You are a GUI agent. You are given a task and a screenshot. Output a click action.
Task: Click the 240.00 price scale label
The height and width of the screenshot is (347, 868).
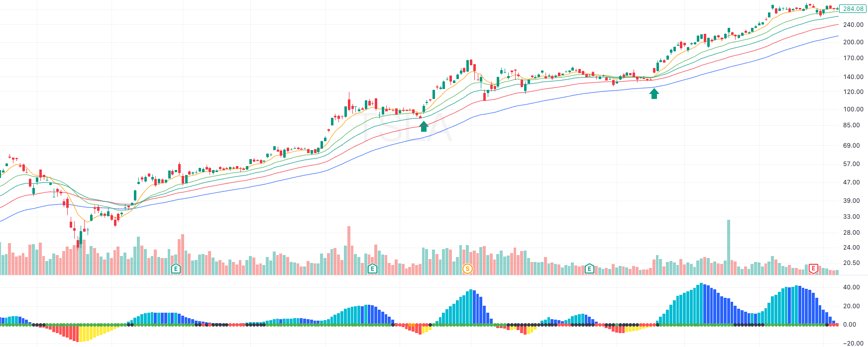pos(853,25)
